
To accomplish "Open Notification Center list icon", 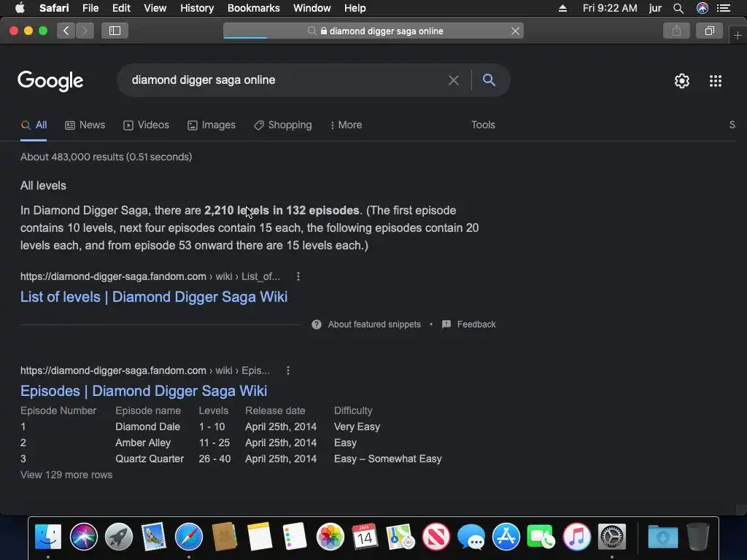I will point(724,8).
